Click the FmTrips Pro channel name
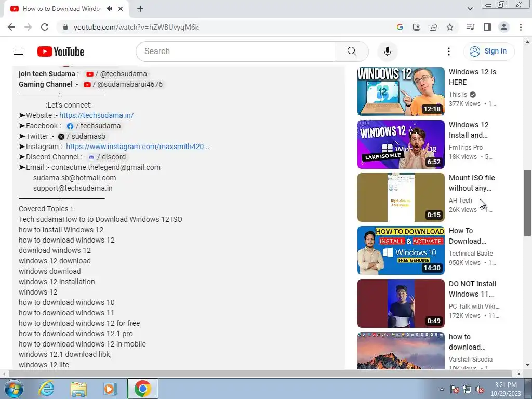The image size is (532, 399). tap(465, 147)
